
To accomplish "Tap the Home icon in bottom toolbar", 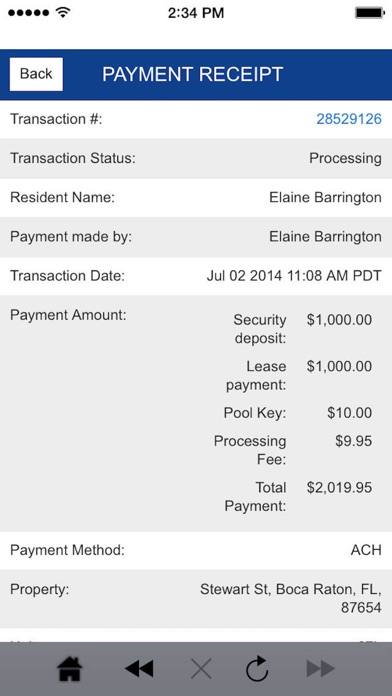I will coord(70,669).
